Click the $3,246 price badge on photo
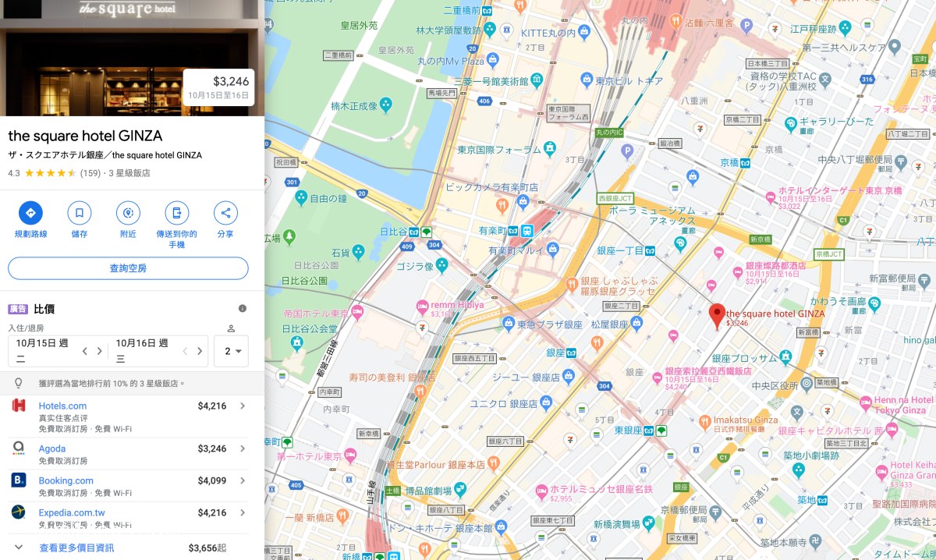This screenshot has height=560, width=936. pyautogui.click(x=218, y=87)
